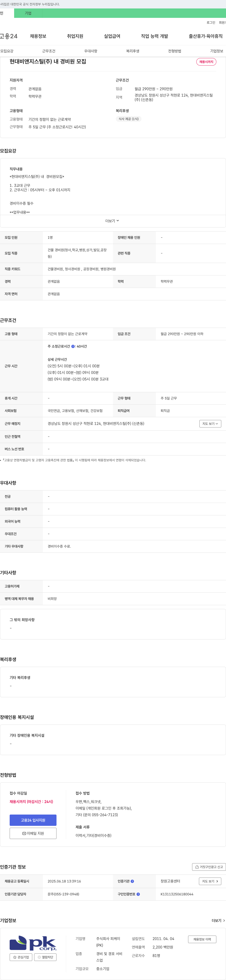Click the 경비이수증 수료. text

(x=59, y=547)
